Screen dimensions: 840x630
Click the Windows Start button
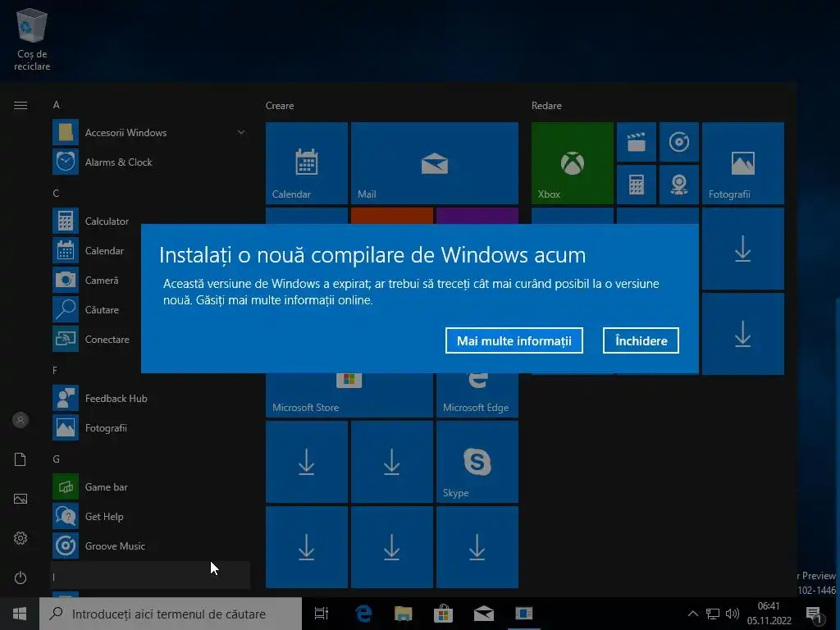tap(20, 614)
